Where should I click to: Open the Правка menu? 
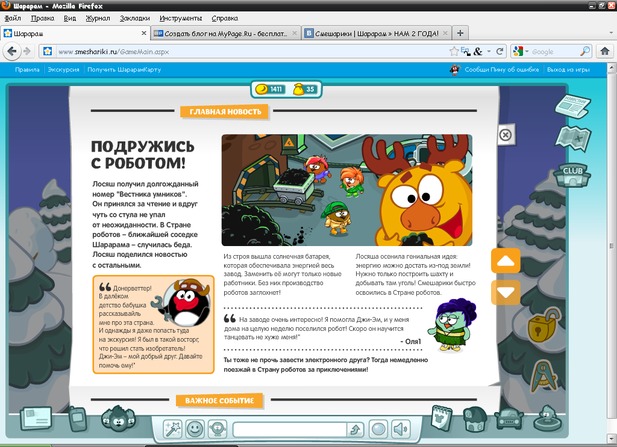click(42, 18)
